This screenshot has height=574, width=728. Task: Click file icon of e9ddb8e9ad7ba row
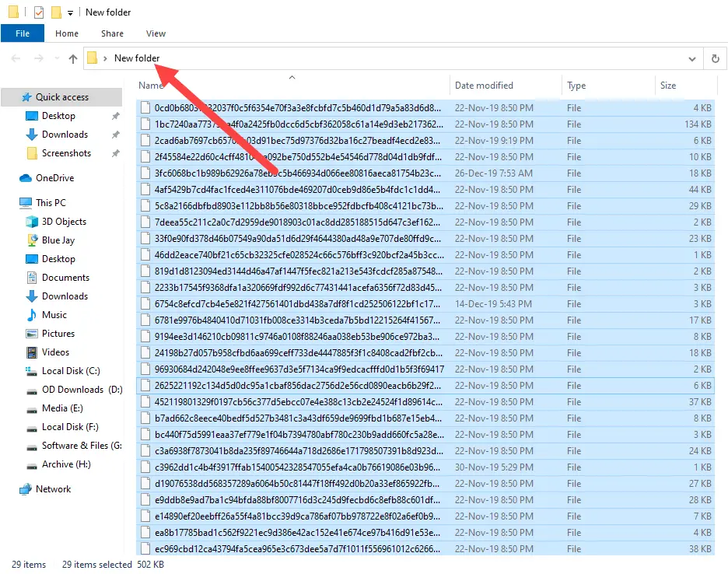pos(145,499)
